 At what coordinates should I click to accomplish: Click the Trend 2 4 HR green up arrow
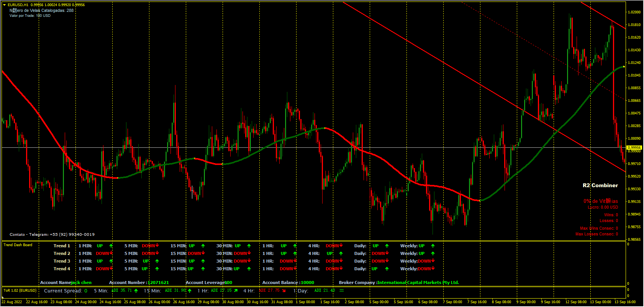click(341, 253)
